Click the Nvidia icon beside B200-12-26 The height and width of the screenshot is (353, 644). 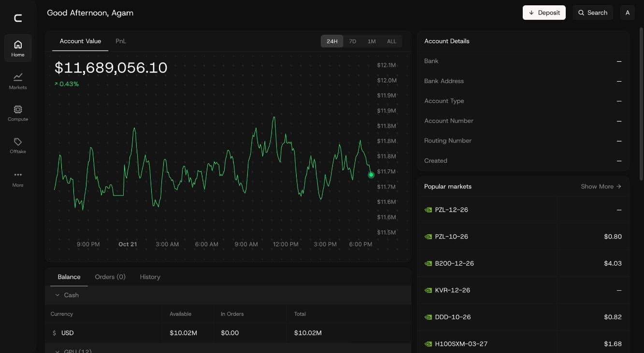(428, 264)
